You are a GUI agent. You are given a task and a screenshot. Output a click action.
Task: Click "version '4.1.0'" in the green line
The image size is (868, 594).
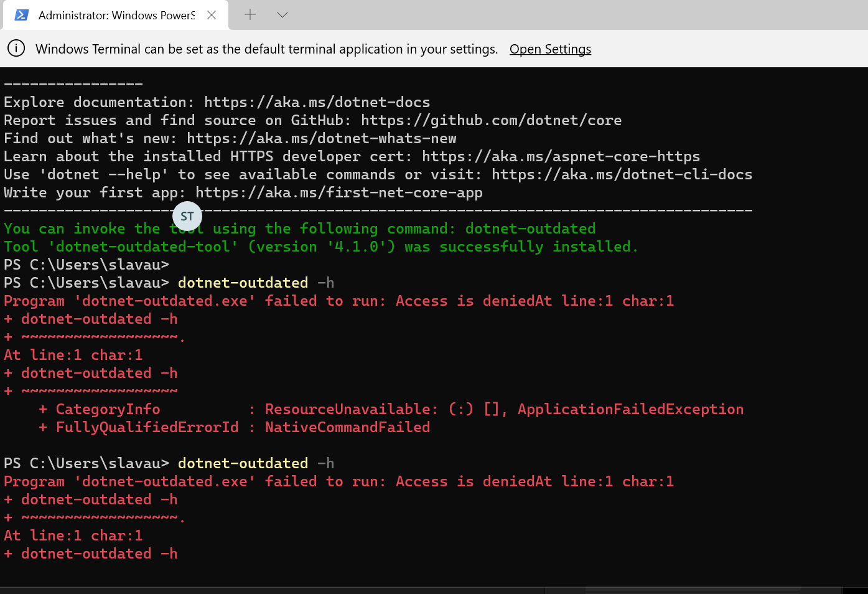point(322,247)
